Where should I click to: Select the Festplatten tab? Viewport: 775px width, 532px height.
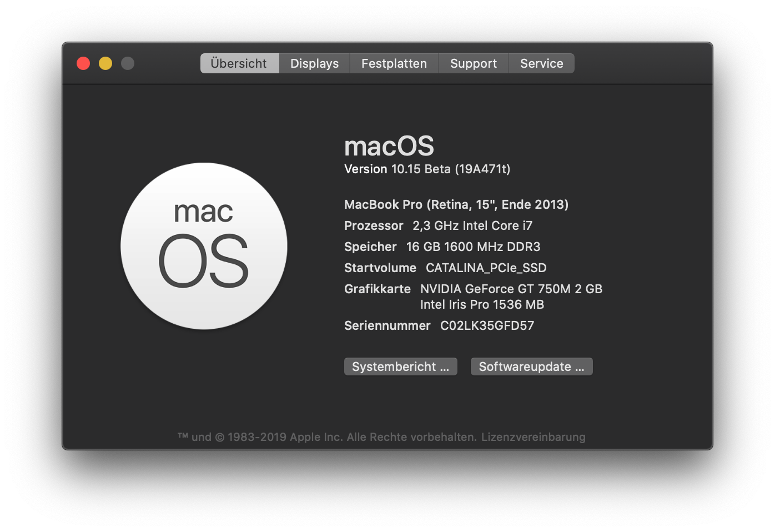pyautogui.click(x=394, y=63)
